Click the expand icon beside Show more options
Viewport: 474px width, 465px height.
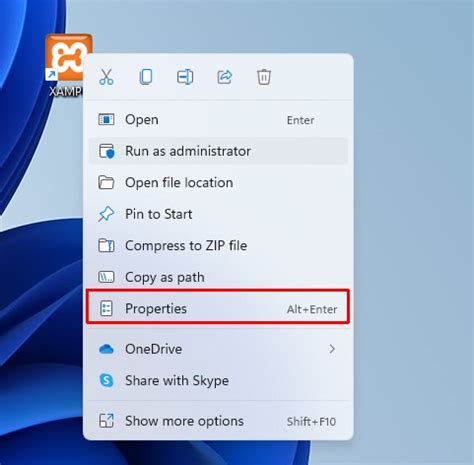coord(106,421)
